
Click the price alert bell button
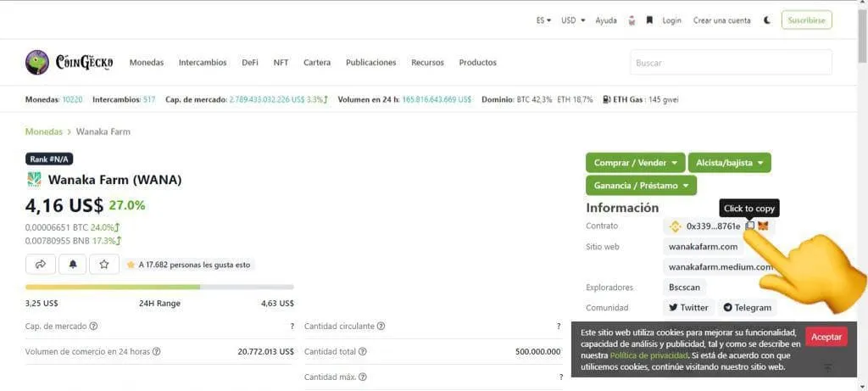73,264
